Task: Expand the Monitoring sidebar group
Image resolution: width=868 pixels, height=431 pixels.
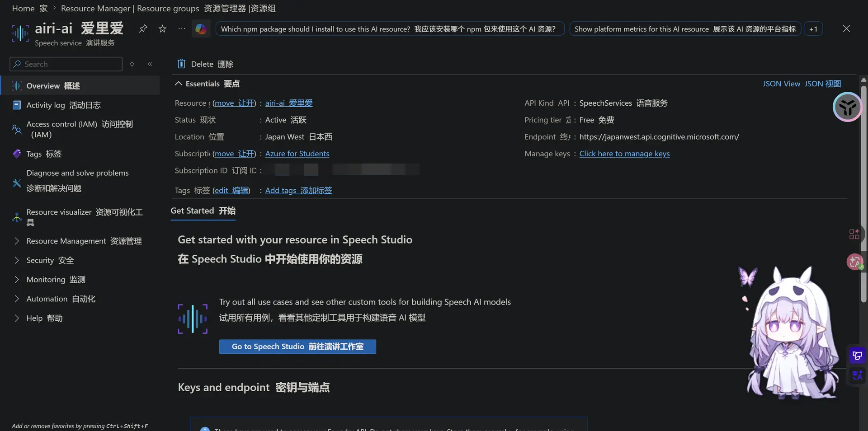Action: [x=17, y=280]
